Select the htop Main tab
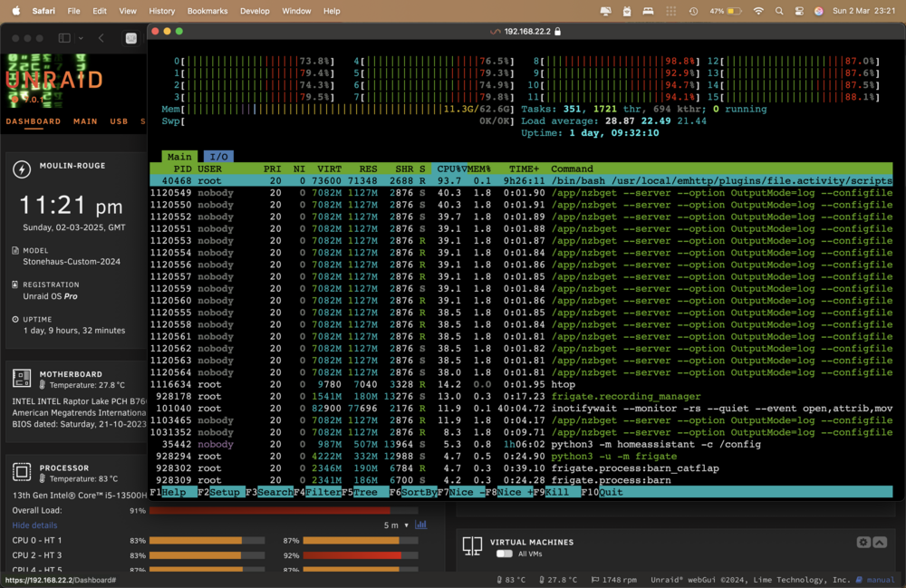Image resolution: width=906 pixels, height=588 pixels. tap(179, 157)
